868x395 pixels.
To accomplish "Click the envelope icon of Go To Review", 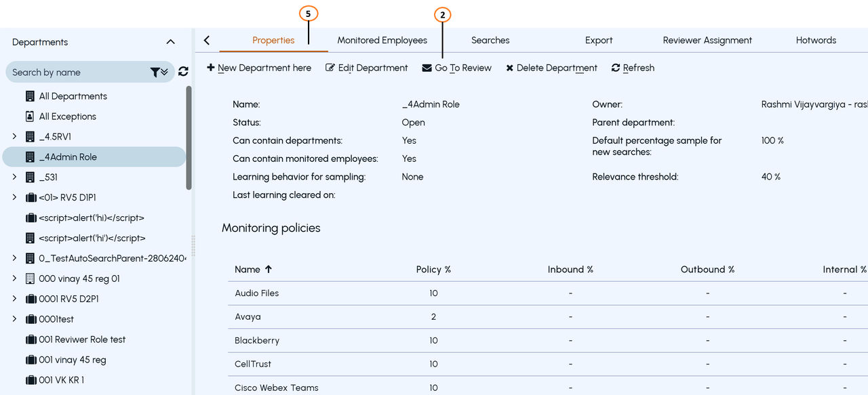I will tap(427, 68).
